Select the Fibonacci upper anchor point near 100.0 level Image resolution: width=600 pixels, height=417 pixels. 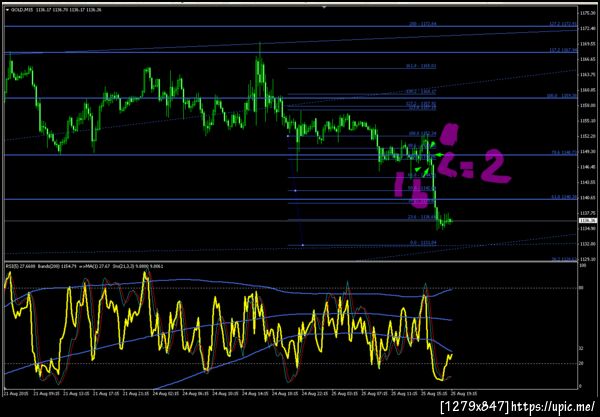pos(288,136)
